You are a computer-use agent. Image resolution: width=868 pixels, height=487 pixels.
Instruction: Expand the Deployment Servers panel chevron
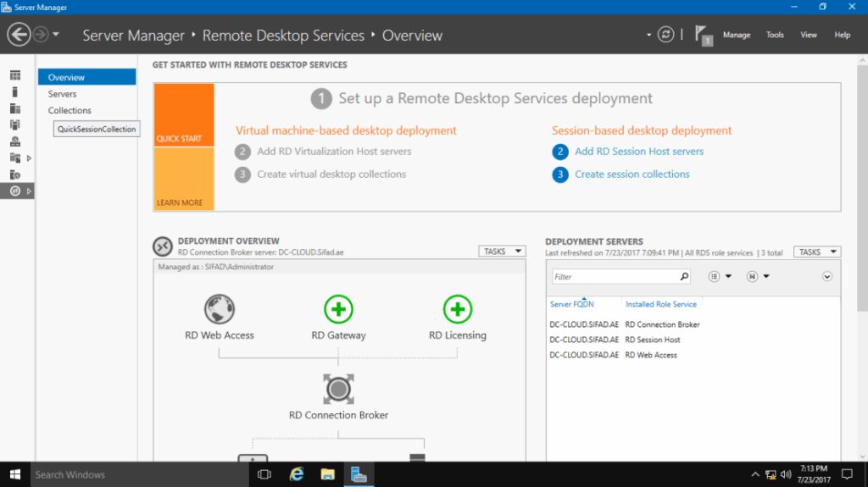click(x=827, y=276)
